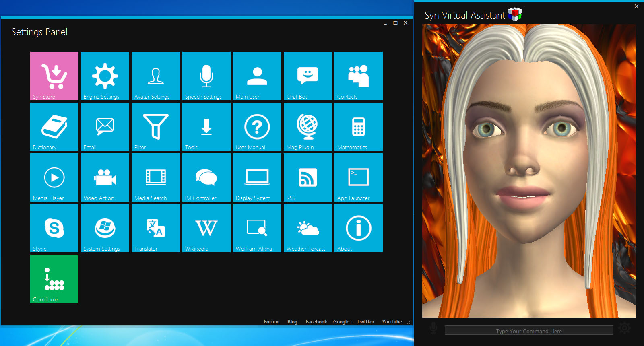Open the Twitter link
The width and height of the screenshot is (644, 346).
(x=366, y=322)
